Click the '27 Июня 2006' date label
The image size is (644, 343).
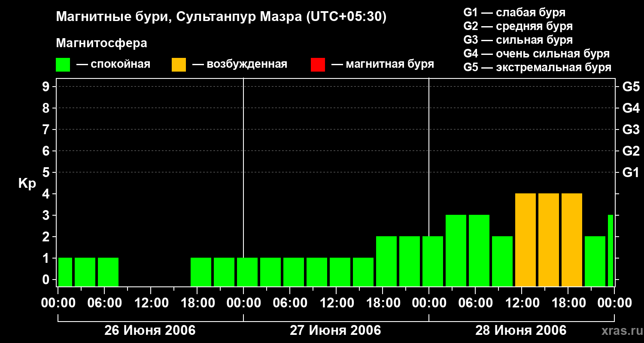335,331
